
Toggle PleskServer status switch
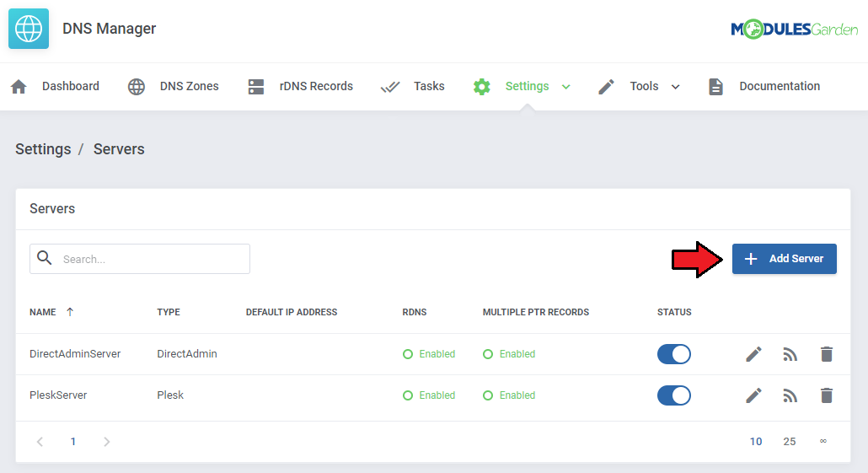(x=673, y=395)
